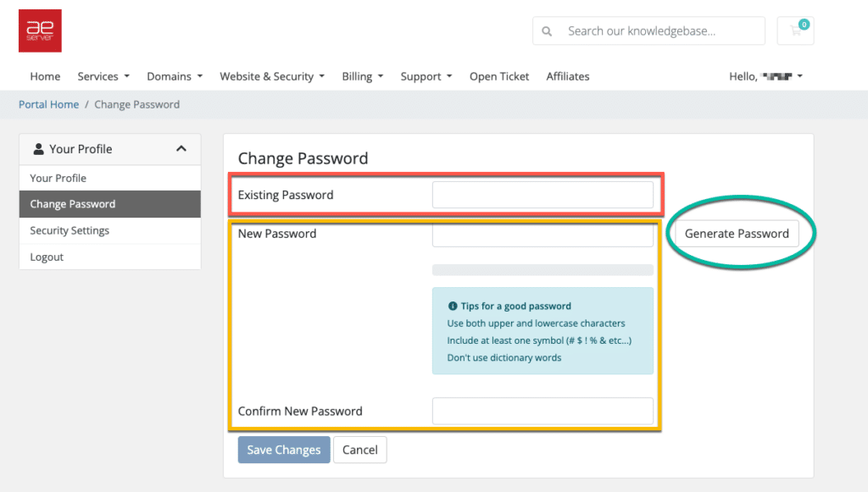The image size is (868, 492).
Task: Open the Billing dropdown
Action: pyautogui.click(x=363, y=76)
